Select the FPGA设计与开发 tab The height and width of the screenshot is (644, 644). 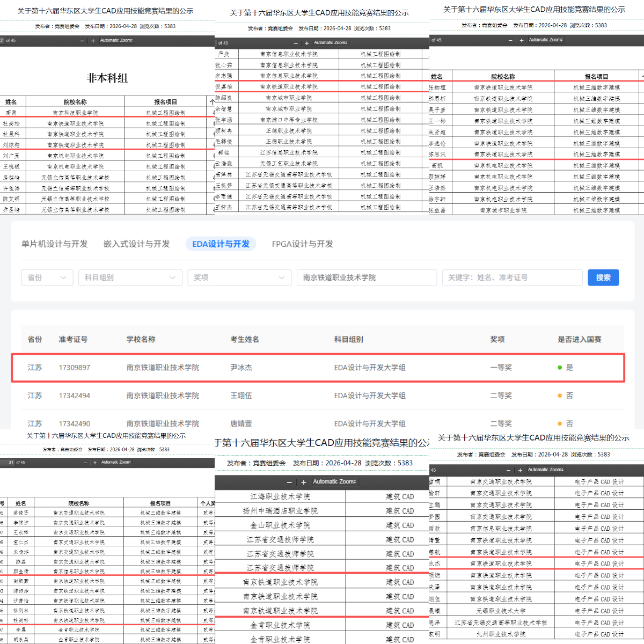(x=302, y=244)
